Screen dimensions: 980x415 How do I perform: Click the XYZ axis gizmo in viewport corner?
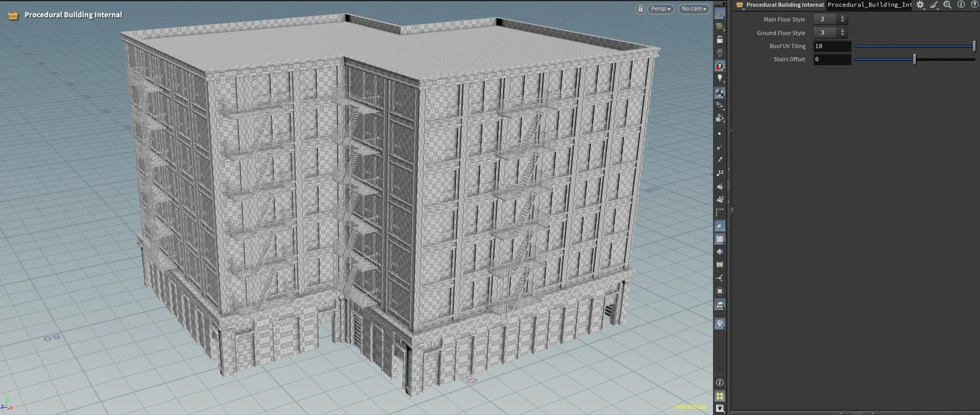pos(6,405)
